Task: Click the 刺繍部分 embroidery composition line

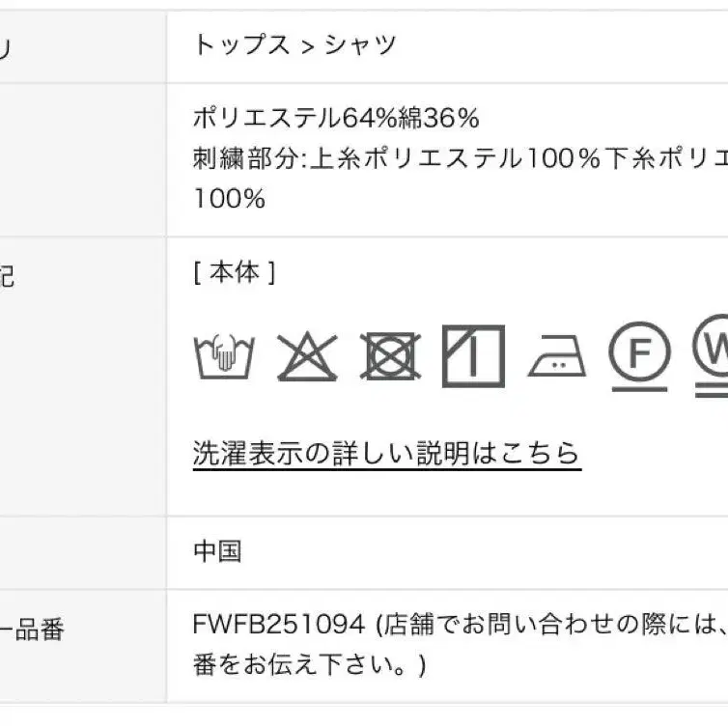Action: pos(461,158)
